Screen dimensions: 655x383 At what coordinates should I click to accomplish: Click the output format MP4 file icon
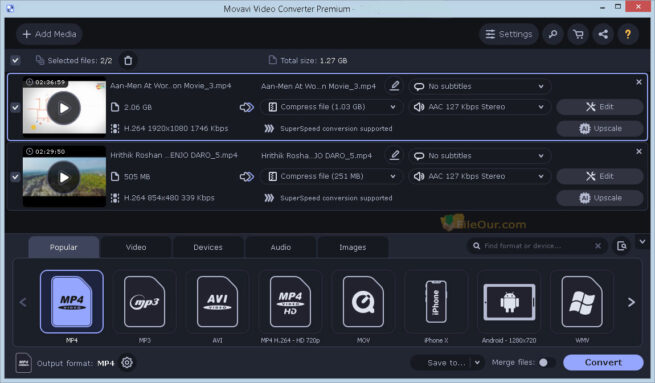coord(23,363)
